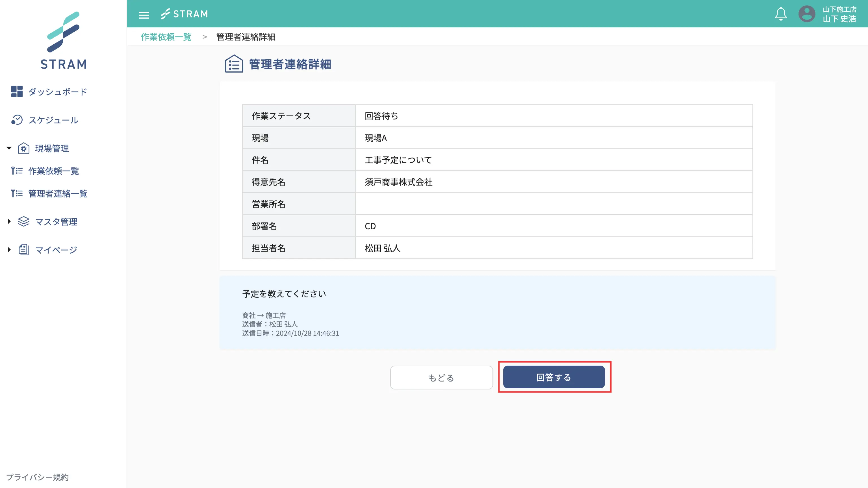
Task: Expand the マイページ section
Action: tap(8, 250)
